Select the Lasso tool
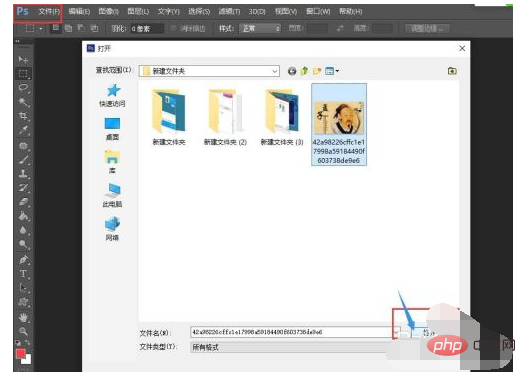 point(23,88)
